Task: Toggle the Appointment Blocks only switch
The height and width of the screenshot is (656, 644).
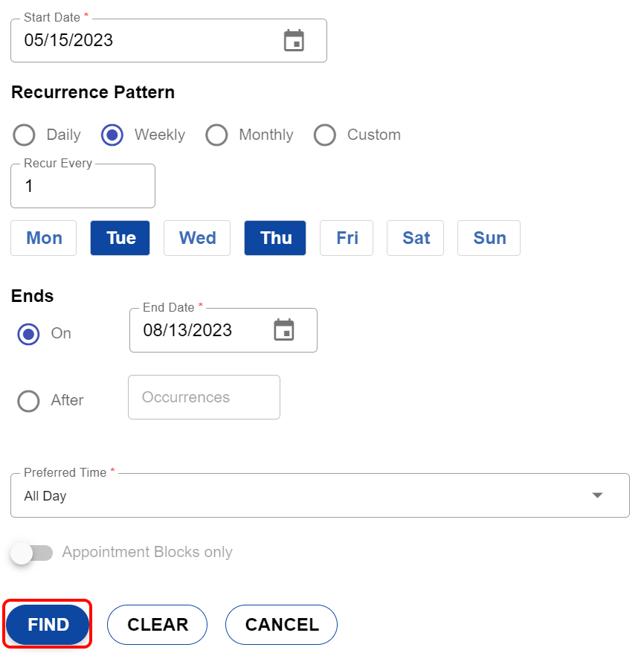Action: click(x=32, y=553)
